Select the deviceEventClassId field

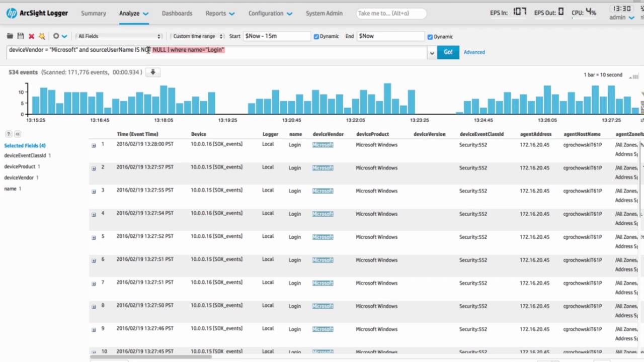coord(25,156)
